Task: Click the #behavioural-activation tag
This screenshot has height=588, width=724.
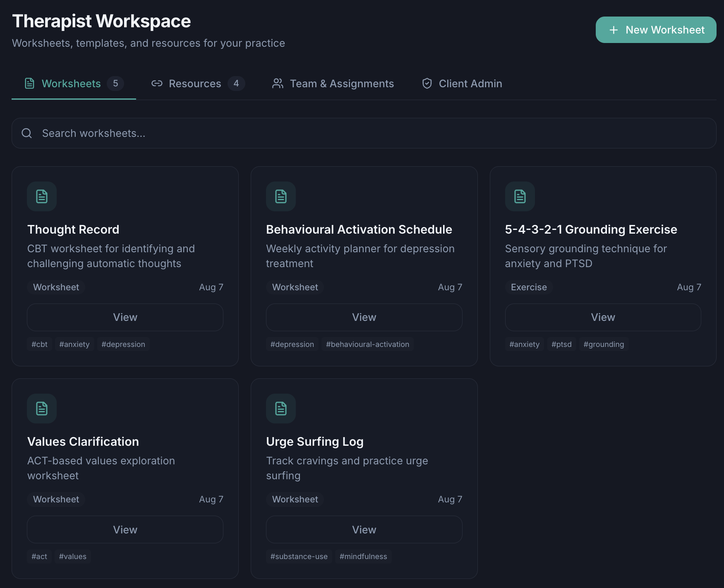Action: click(x=367, y=344)
